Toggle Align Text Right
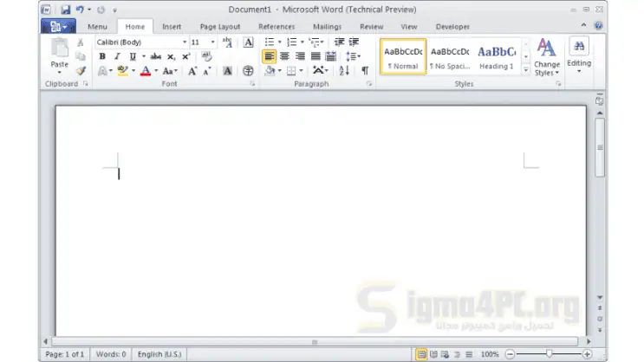644x362 pixels. coord(300,56)
